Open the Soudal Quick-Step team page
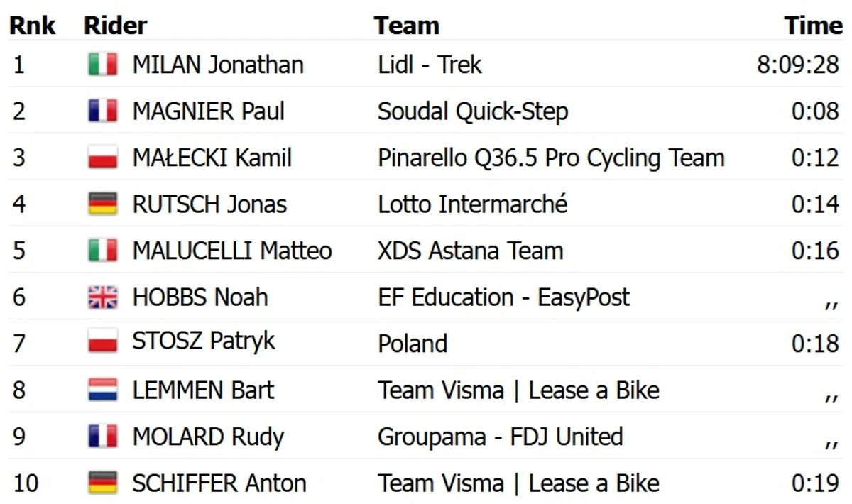The image size is (852, 504). (473, 111)
